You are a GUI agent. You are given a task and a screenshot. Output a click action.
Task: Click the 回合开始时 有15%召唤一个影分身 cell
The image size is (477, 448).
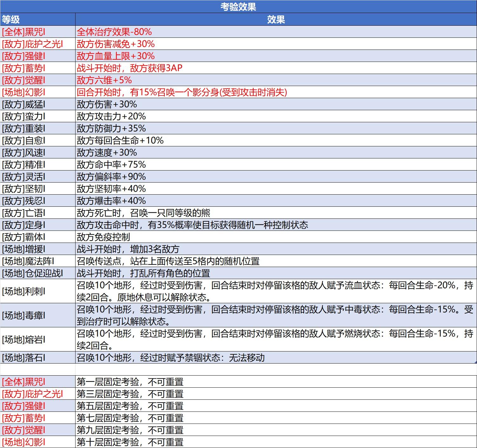click(276, 92)
